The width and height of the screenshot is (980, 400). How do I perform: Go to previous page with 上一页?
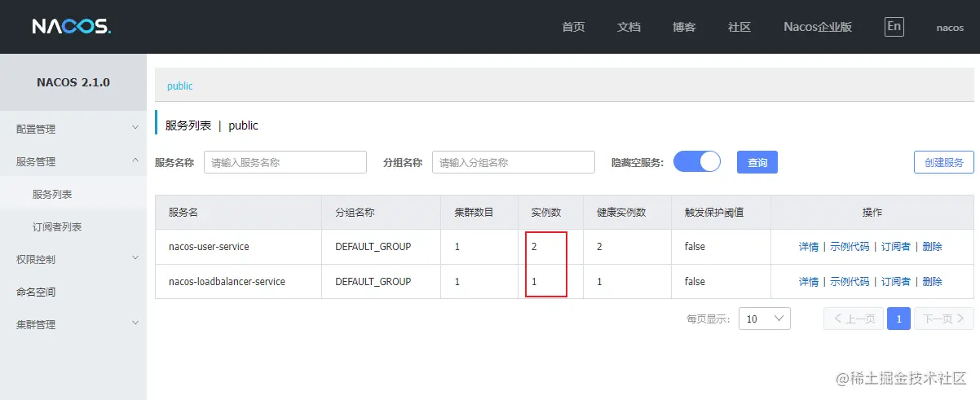coord(854,319)
